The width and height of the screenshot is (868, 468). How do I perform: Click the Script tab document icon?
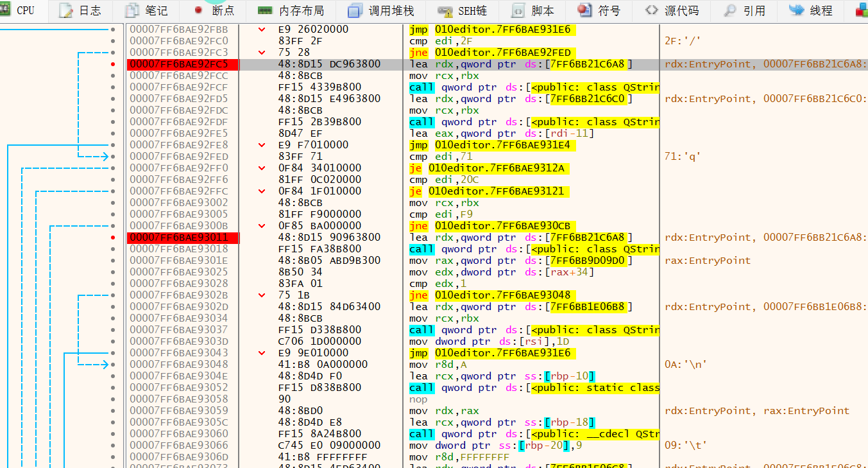(x=518, y=10)
